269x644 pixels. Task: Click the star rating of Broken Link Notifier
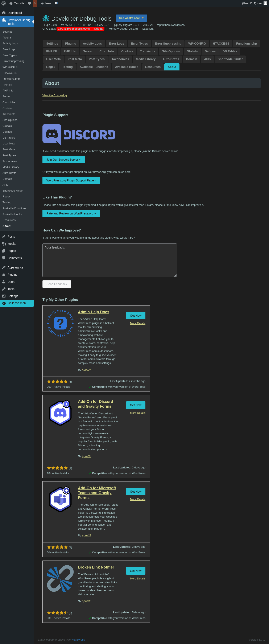[57, 613]
